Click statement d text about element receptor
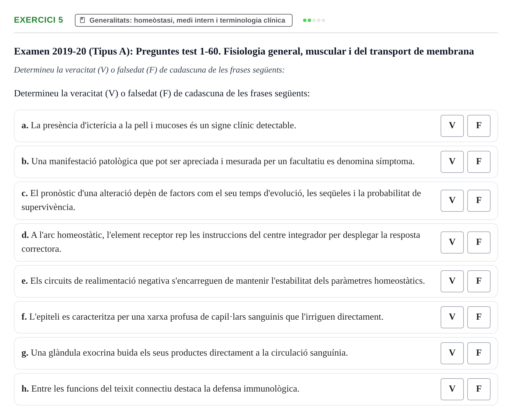Screen dimensions: 512x420 (221, 242)
